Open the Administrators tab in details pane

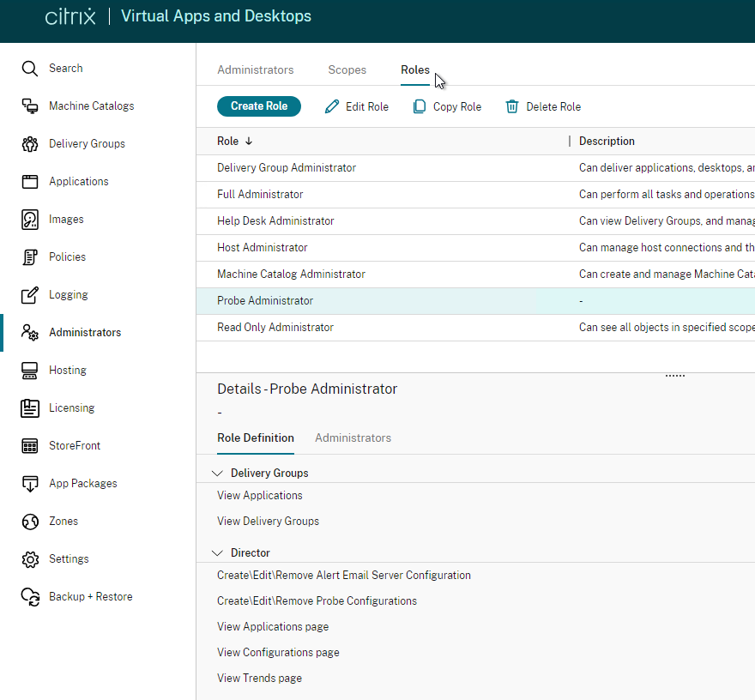tap(353, 437)
